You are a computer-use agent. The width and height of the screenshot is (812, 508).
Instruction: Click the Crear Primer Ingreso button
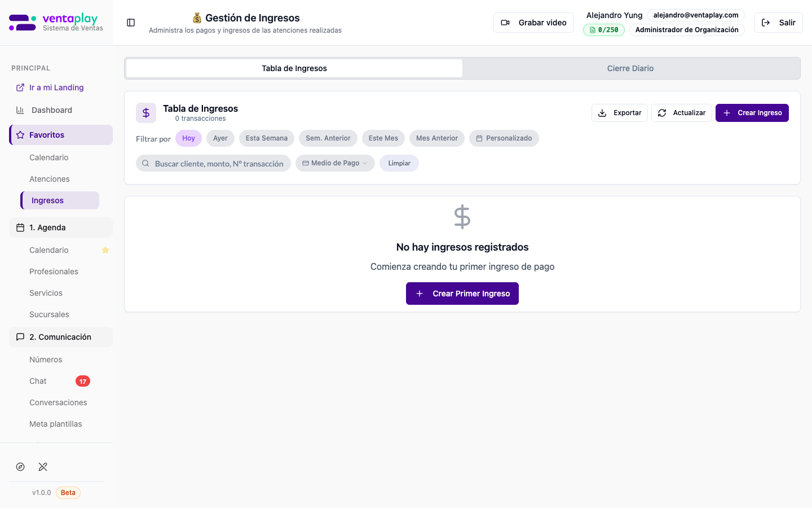coord(462,294)
